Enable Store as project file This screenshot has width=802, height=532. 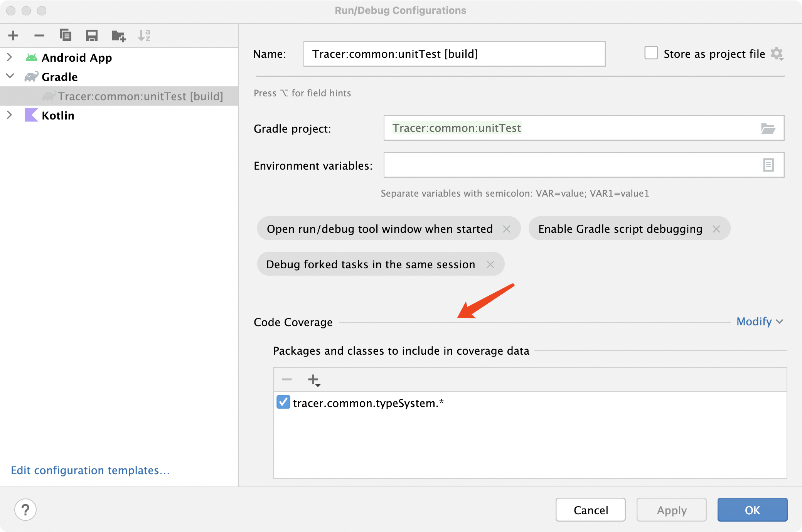pyautogui.click(x=651, y=54)
